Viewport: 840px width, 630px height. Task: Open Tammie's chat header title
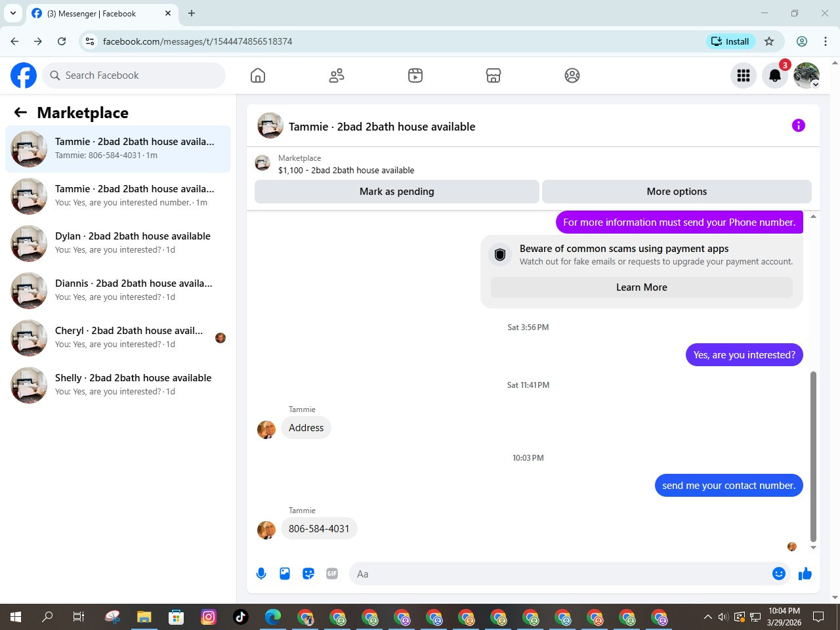click(x=382, y=127)
